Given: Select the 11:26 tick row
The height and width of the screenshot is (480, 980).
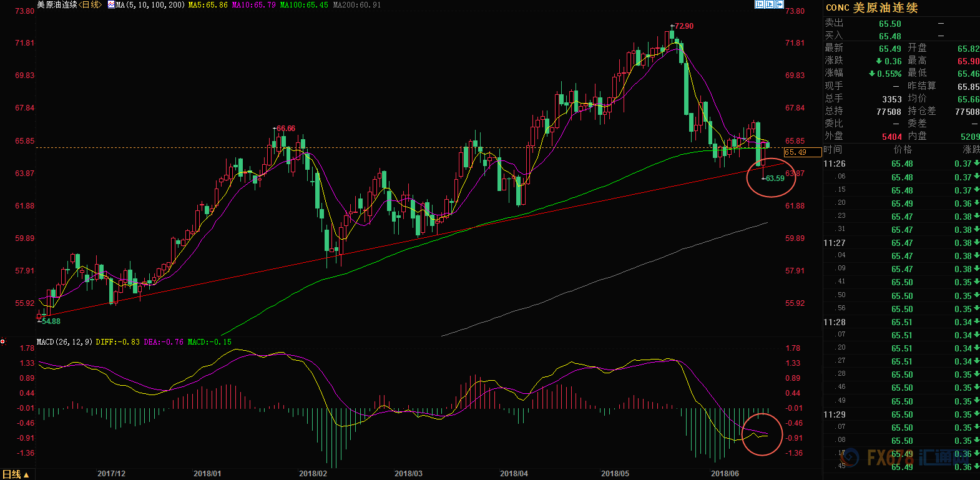Looking at the screenshot, I should [x=901, y=164].
